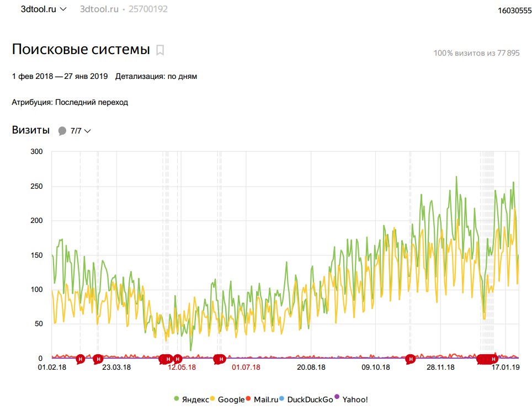Toggle the Яндекс series in legend

point(191,399)
